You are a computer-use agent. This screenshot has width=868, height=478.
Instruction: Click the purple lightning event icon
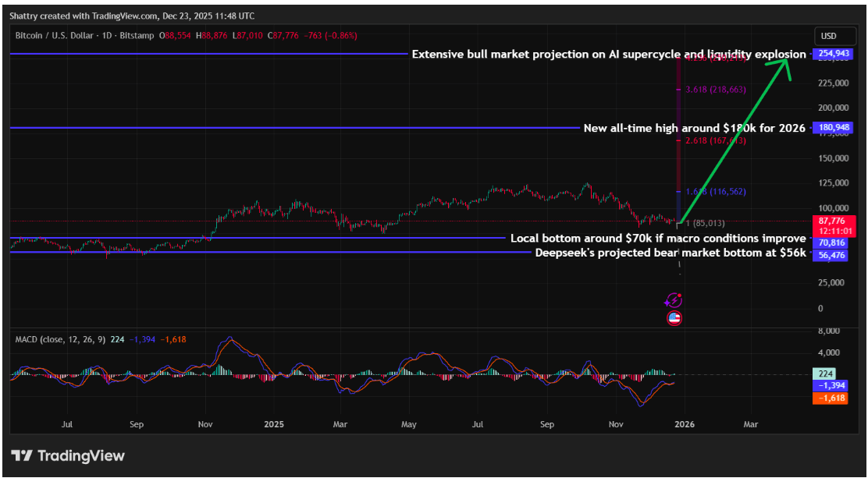[673, 300]
